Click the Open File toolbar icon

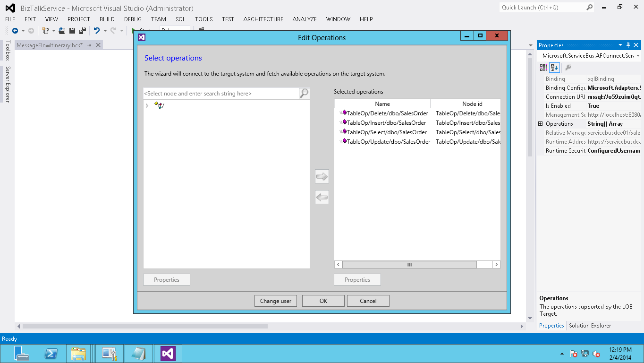click(62, 31)
